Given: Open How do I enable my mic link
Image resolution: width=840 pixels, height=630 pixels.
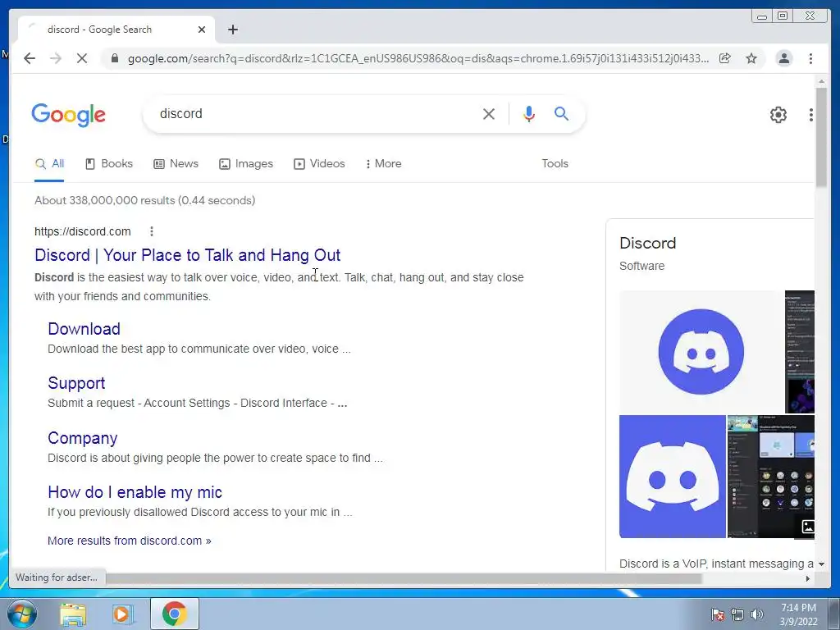Looking at the screenshot, I should [x=135, y=492].
